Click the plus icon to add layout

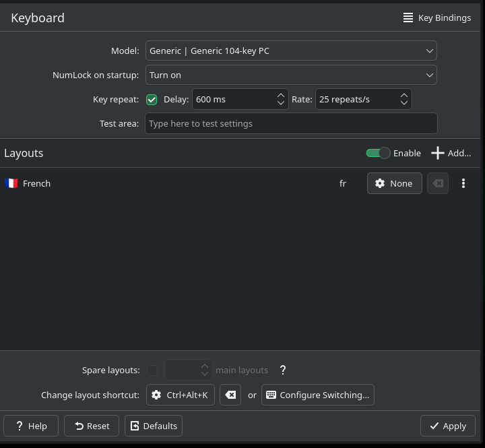pyautogui.click(x=438, y=153)
